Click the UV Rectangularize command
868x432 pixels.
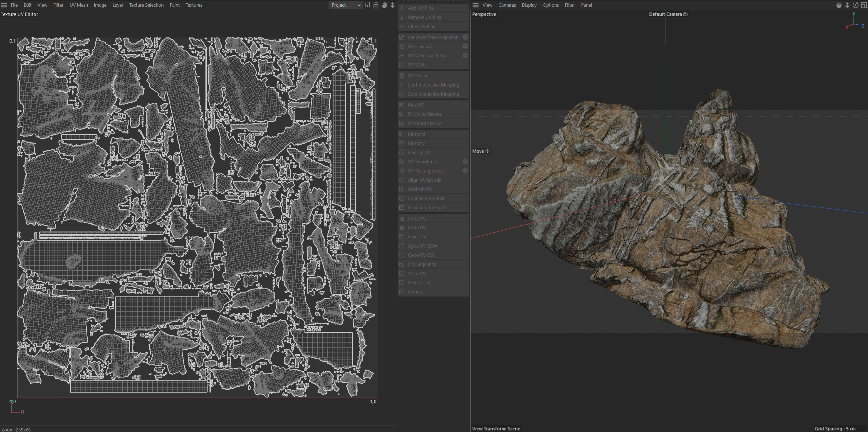[x=426, y=171]
